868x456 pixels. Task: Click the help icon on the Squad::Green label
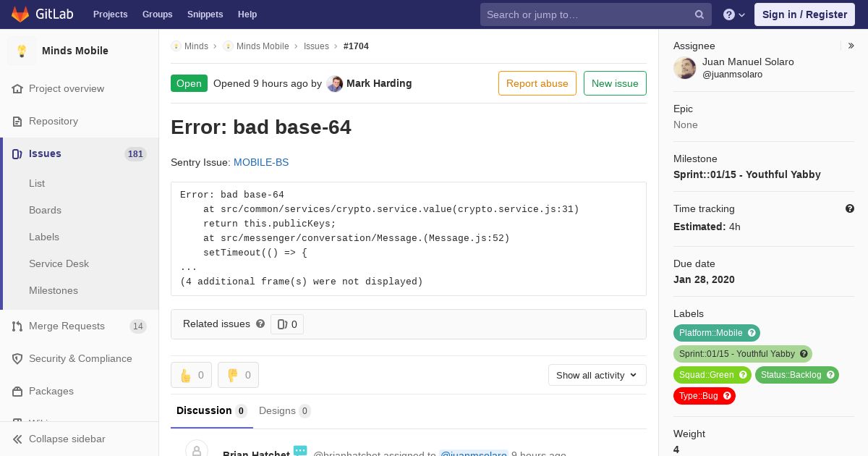click(x=743, y=375)
